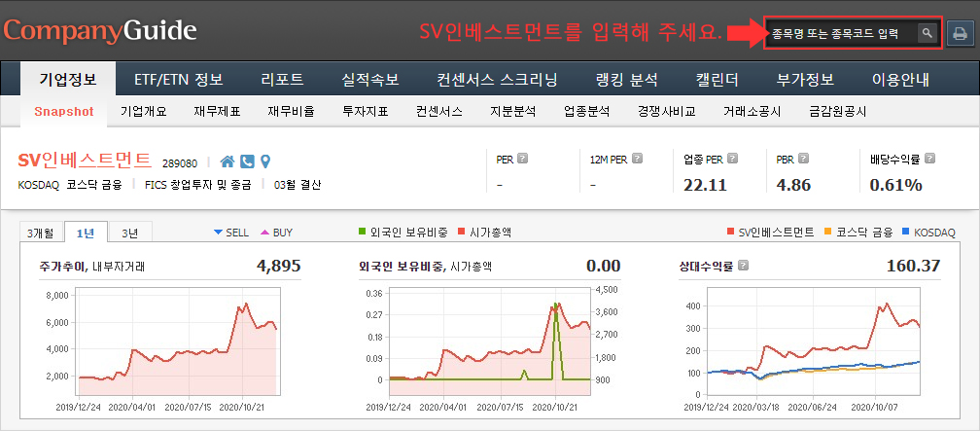Click the help icon next to 배당수익률
The height and width of the screenshot is (431, 980).
point(930,159)
